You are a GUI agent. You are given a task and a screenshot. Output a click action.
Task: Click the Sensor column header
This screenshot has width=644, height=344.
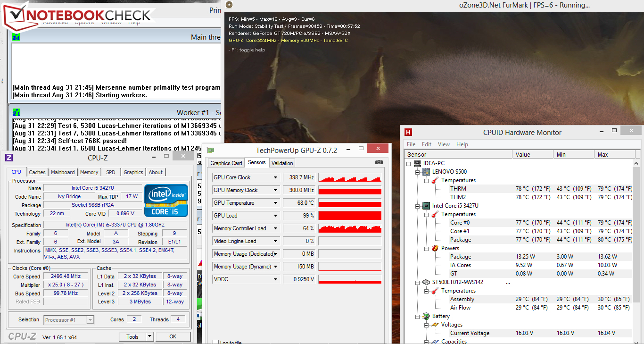click(x=458, y=154)
